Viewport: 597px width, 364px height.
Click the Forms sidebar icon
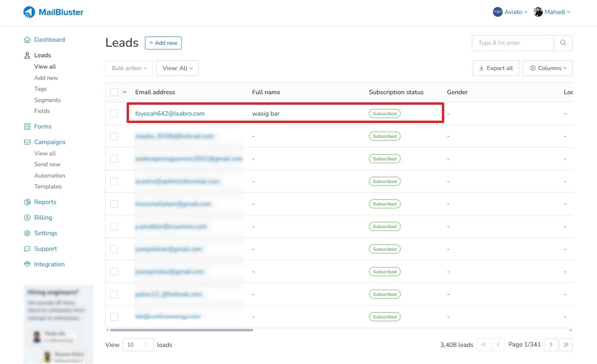(27, 127)
